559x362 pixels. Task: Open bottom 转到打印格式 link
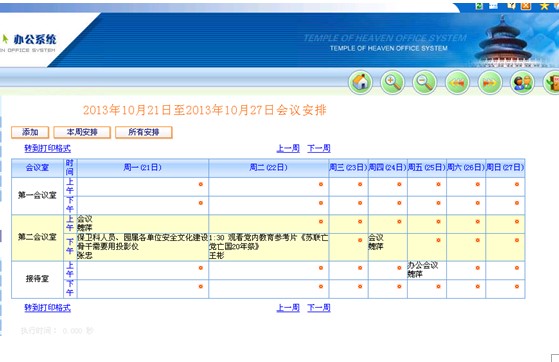(x=47, y=308)
